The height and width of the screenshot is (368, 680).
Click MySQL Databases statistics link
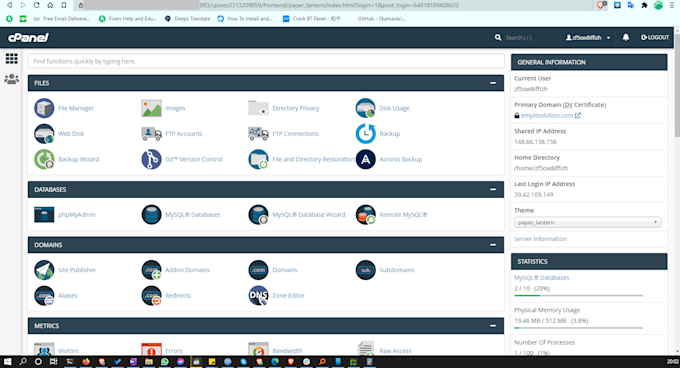coord(542,277)
